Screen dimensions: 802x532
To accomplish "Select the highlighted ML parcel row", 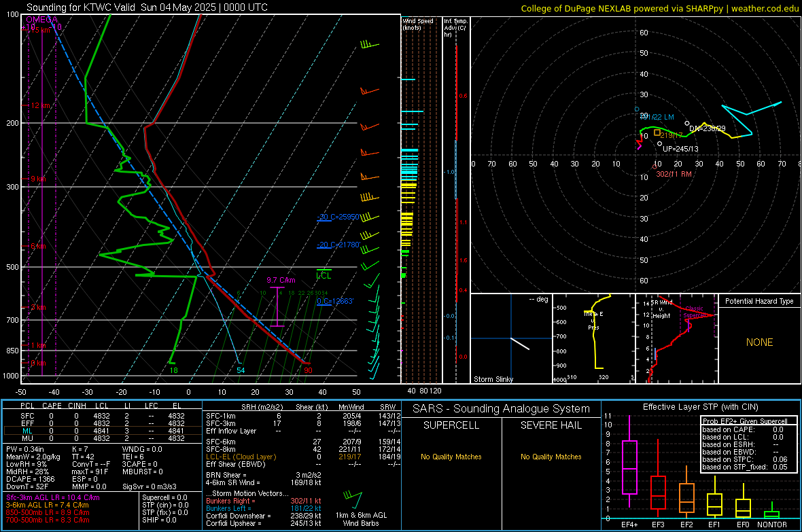I will (103, 431).
